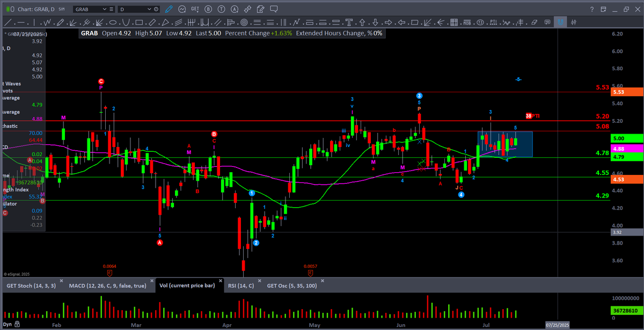Viewport: 644px width, 330px height.
Task: Close the RSI tab
Action: tap(260, 281)
